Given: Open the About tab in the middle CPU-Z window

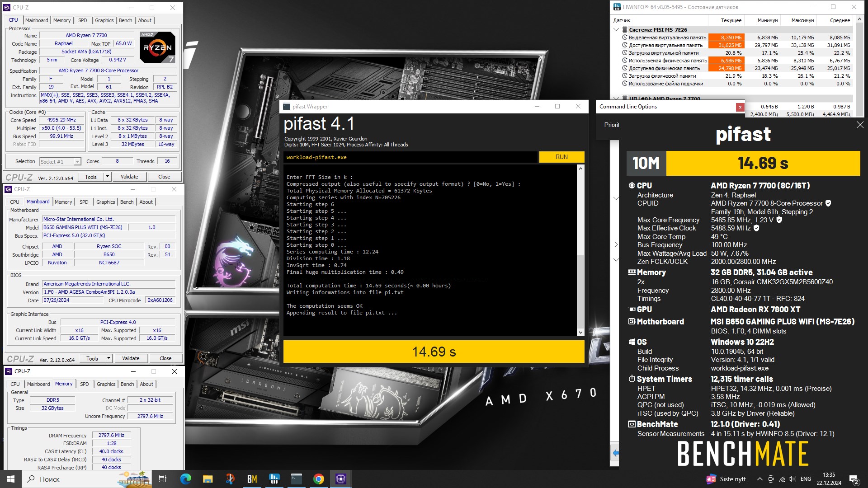Looking at the screenshot, I should [x=146, y=202].
